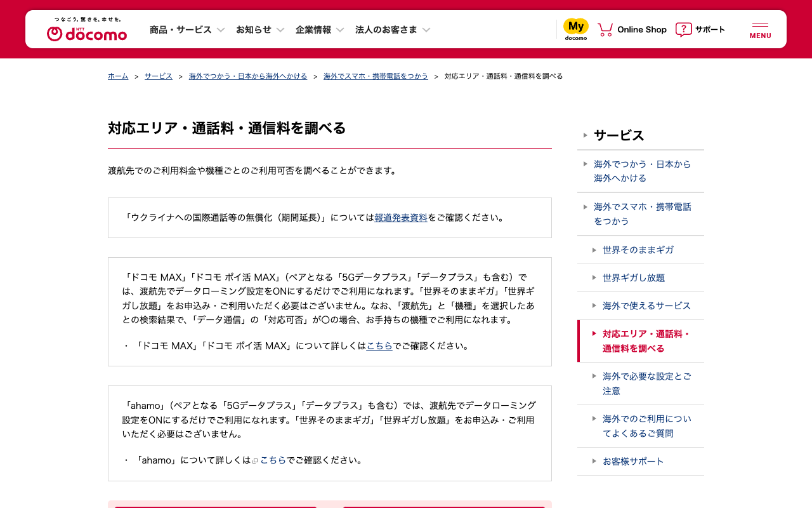Expand the 企業情報 dropdown menu
The width and height of the screenshot is (812, 508).
[x=320, y=30]
